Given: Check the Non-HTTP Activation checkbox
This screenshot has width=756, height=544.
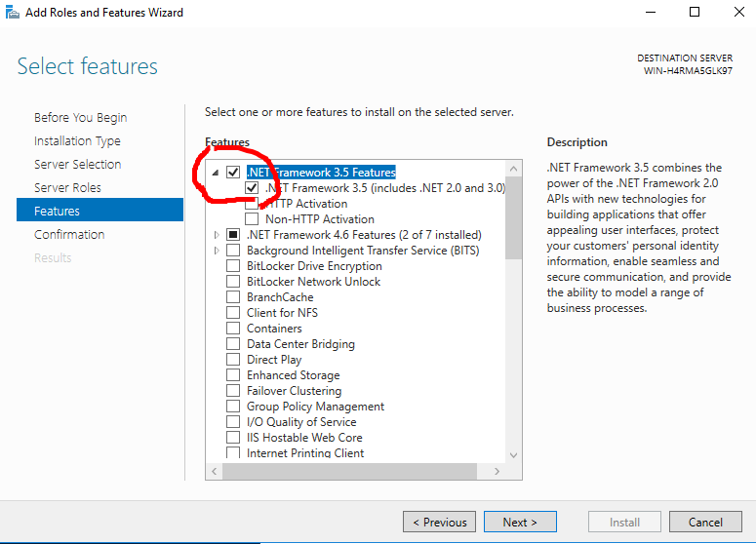Looking at the screenshot, I should [252, 218].
